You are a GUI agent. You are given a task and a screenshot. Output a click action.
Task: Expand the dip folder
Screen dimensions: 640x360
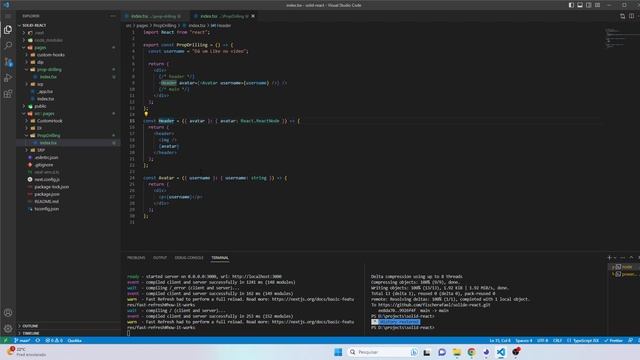click(x=69, y=62)
